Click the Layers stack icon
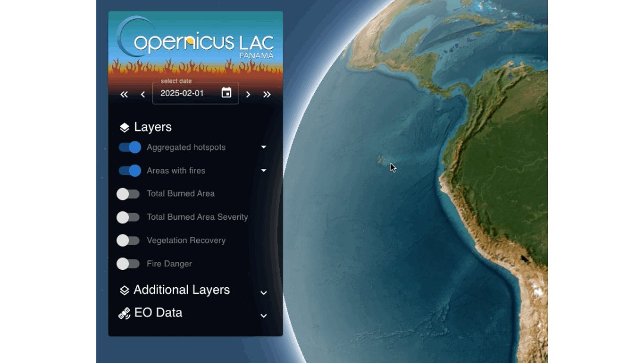Screen dimensions: 644x363 click(x=124, y=127)
